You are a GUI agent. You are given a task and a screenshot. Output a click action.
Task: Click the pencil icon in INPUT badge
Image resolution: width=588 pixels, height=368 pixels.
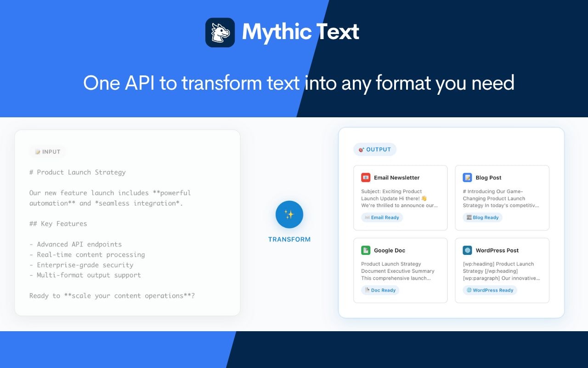pyautogui.click(x=38, y=152)
